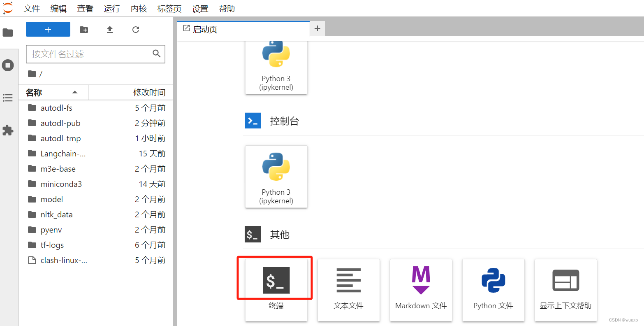Select the new folder icon
Image resolution: width=644 pixels, height=326 pixels.
pyautogui.click(x=84, y=29)
